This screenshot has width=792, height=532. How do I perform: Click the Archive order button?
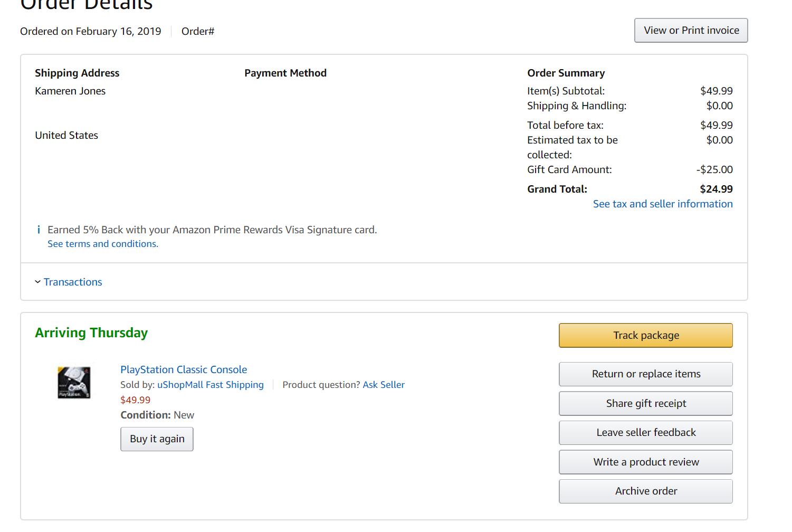pyautogui.click(x=646, y=491)
